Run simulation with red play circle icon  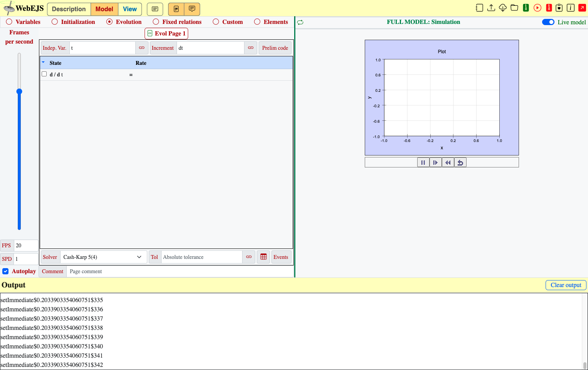(537, 8)
